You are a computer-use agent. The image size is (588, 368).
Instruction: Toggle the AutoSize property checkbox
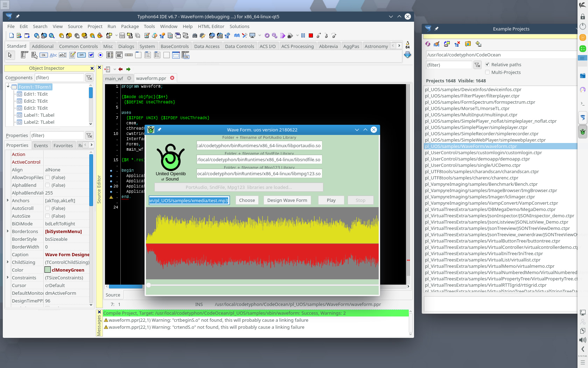(x=48, y=216)
